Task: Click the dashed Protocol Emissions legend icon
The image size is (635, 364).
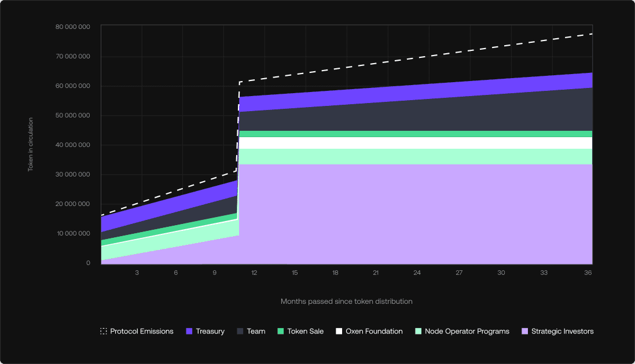Action: point(102,331)
